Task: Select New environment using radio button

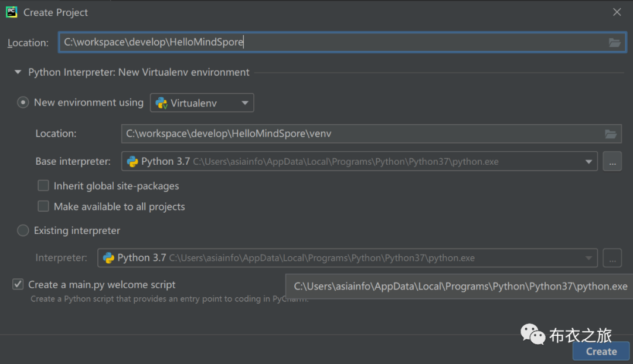Action: pyautogui.click(x=23, y=103)
